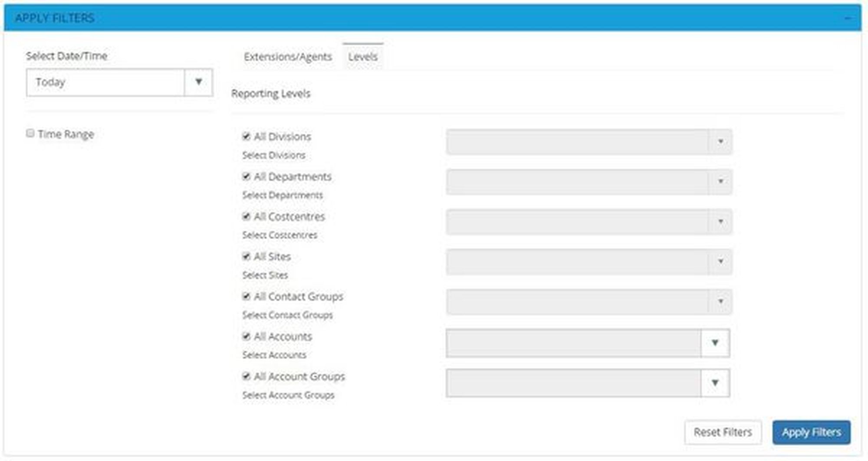Open the Select Departments dropdown arrow
Image resolution: width=868 pixels, height=461 pixels.
pos(720,182)
